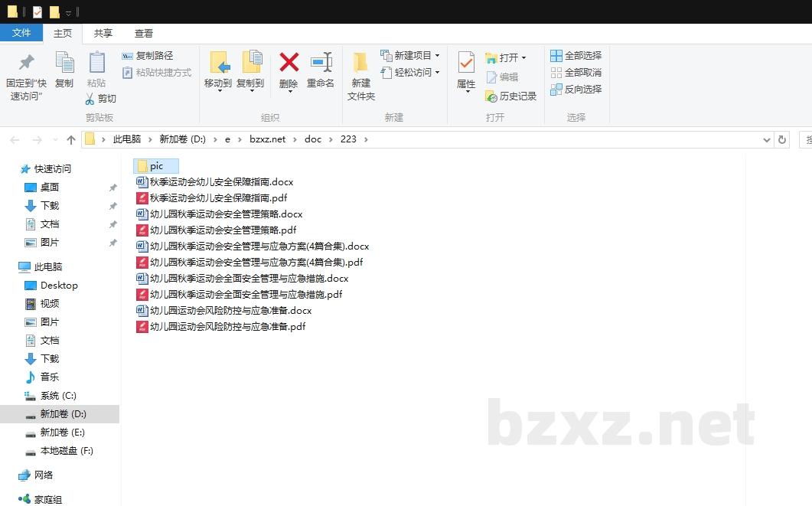The width and height of the screenshot is (812, 506).
Task: Click the 复制 (Copy) icon in ribbon
Action: coord(64,66)
